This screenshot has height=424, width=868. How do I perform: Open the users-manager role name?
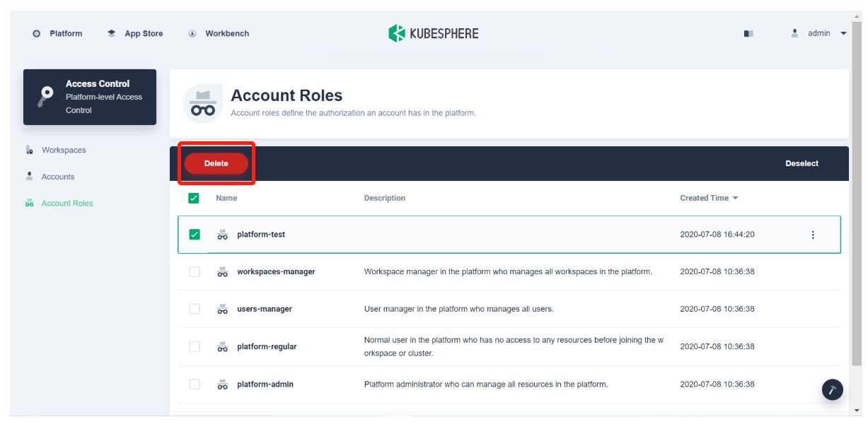265,309
